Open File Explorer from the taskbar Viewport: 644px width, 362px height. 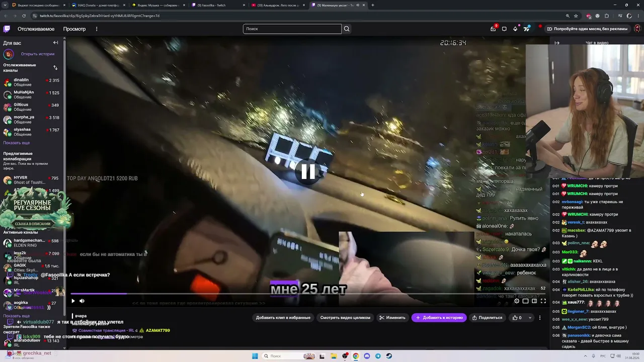click(x=334, y=356)
